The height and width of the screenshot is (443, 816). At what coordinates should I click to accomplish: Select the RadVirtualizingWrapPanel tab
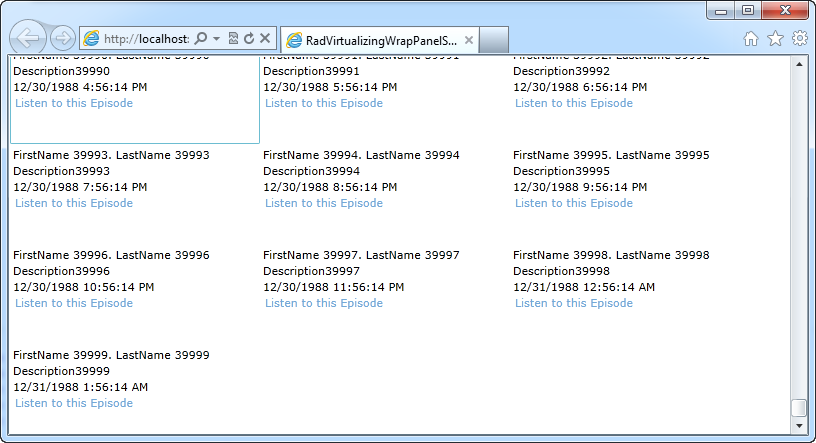(x=370, y=40)
